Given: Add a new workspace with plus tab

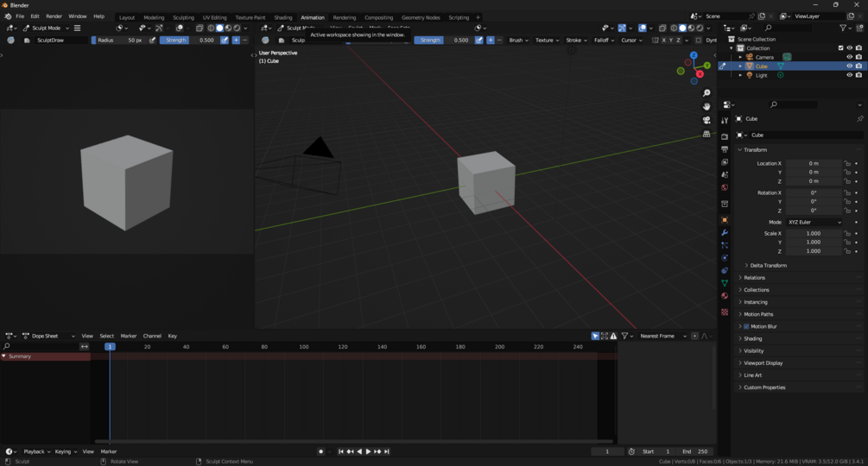Looking at the screenshot, I should click(478, 17).
